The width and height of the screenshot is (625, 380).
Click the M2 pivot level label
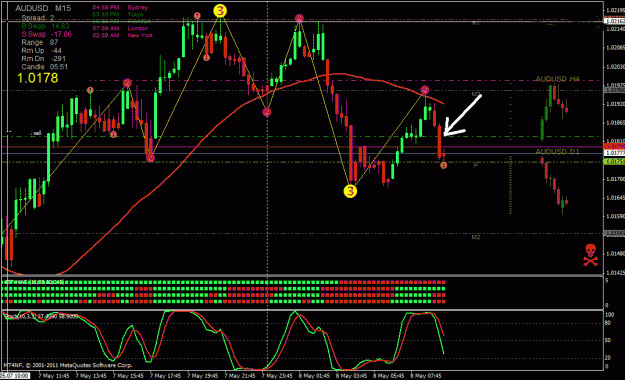[x=476, y=237]
